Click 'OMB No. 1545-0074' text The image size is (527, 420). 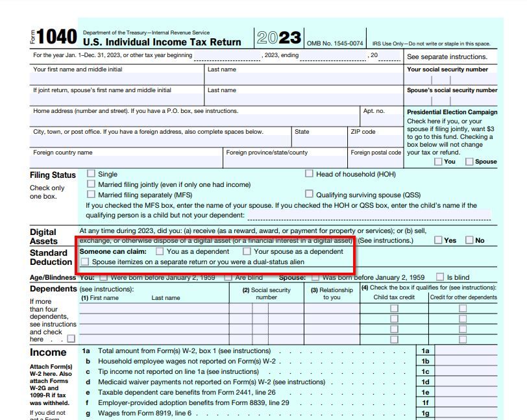(x=335, y=43)
